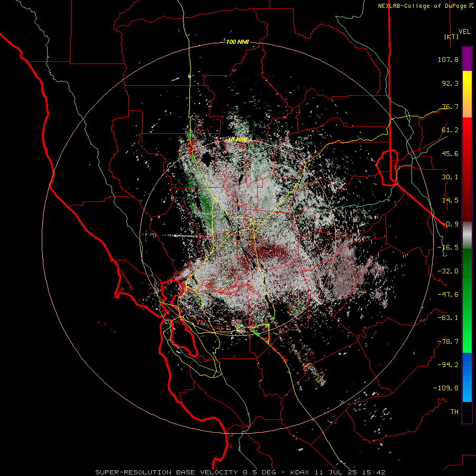Viewport: 476px width, 476px height.
Task: Click the 107.8 legend value
Action: pos(448,59)
